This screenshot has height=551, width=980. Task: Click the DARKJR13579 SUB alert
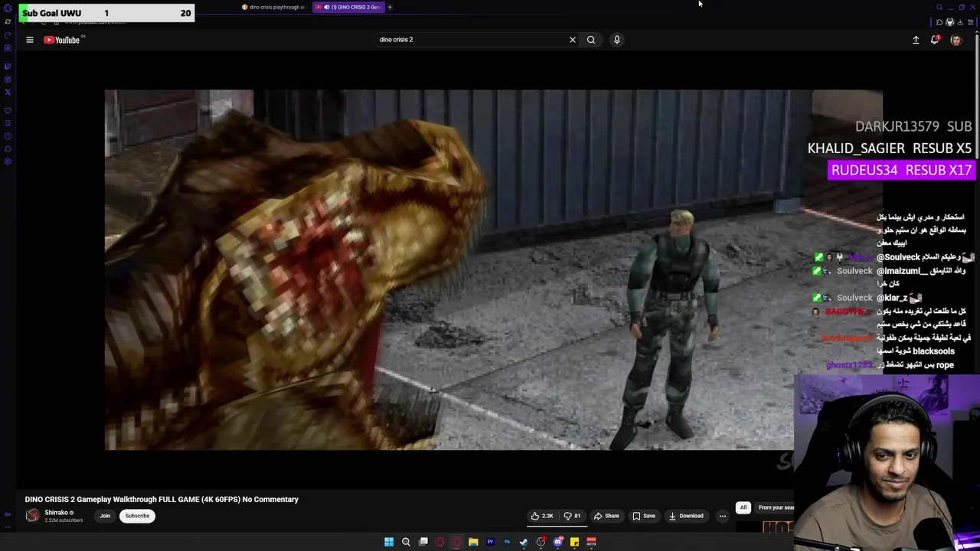pos(913,126)
